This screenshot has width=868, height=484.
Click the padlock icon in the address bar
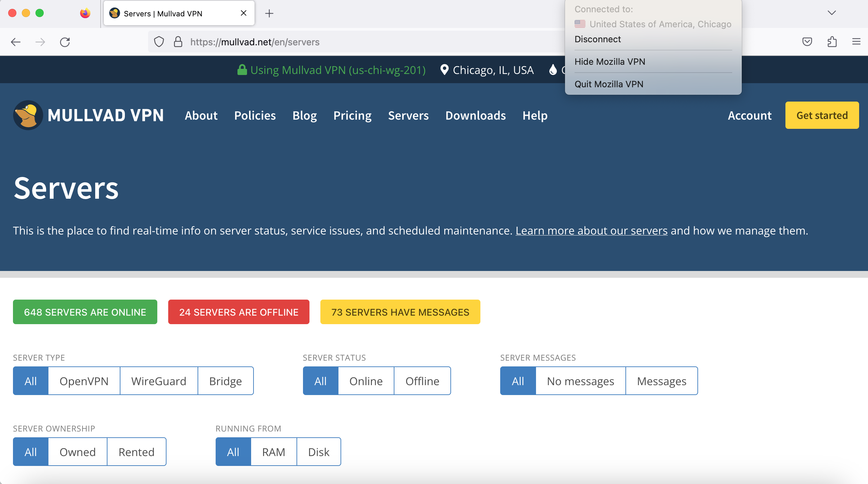tap(178, 42)
